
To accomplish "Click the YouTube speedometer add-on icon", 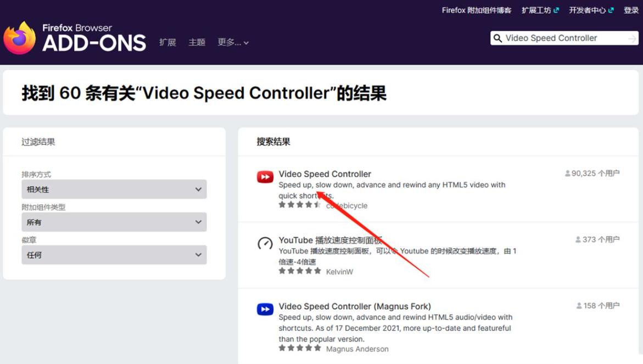I will point(265,243).
